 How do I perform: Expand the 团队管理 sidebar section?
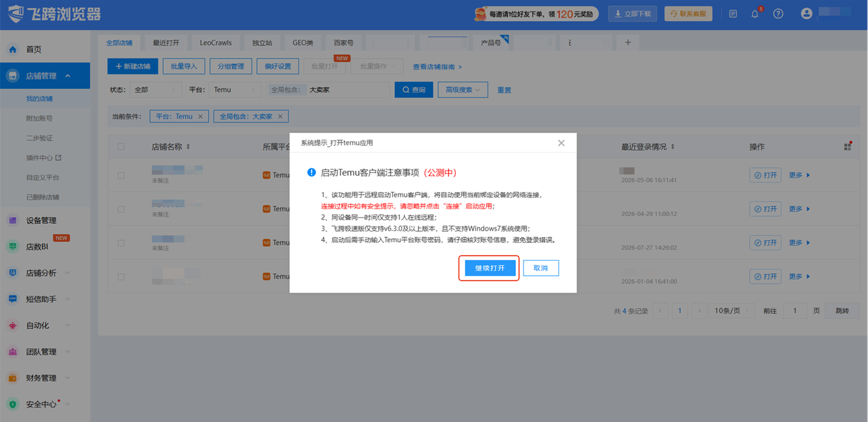68,351
